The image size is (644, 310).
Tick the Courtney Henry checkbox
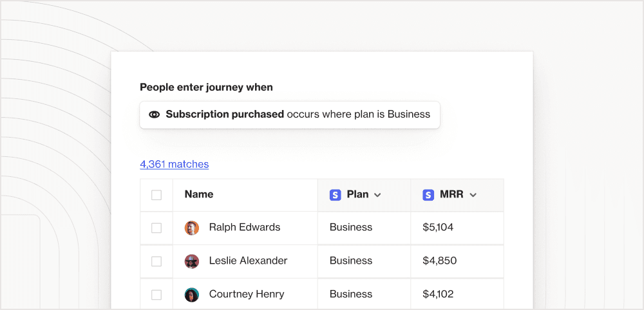pos(156,295)
